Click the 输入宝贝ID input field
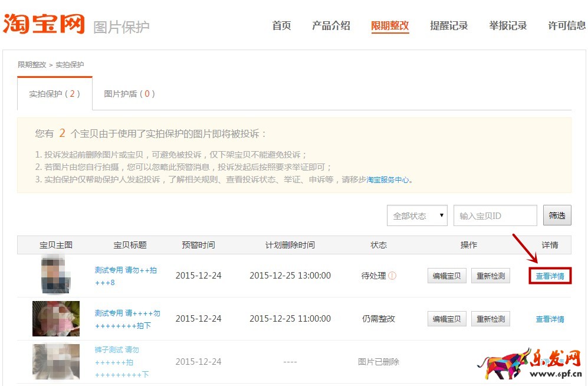 pyautogui.click(x=495, y=215)
